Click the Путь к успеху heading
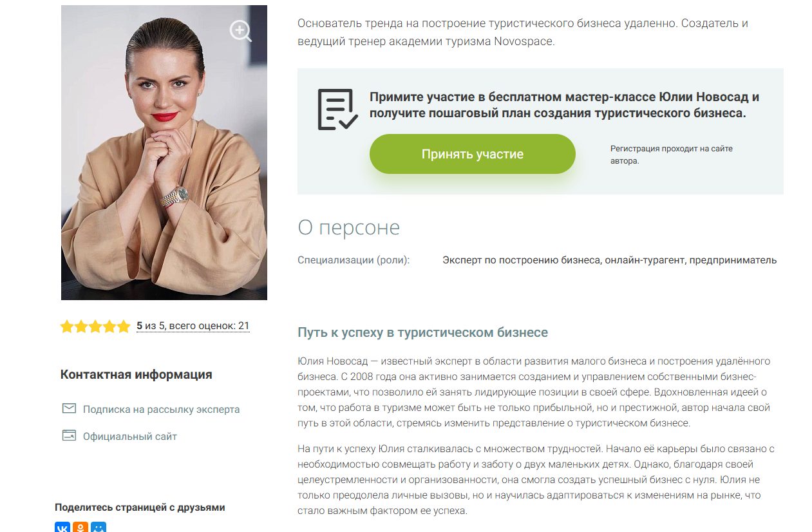Image resolution: width=812 pixels, height=532 pixels. click(x=422, y=333)
